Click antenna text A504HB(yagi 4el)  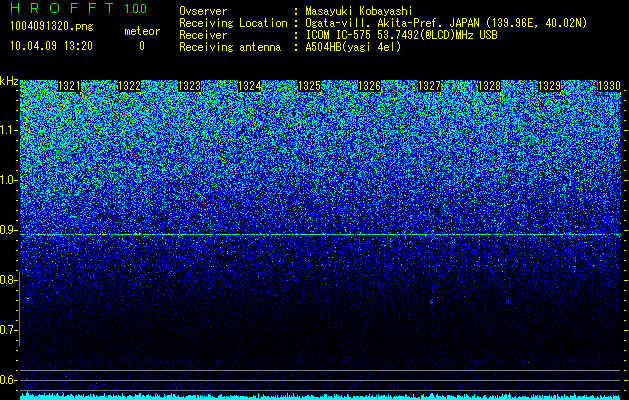(x=353, y=47)
